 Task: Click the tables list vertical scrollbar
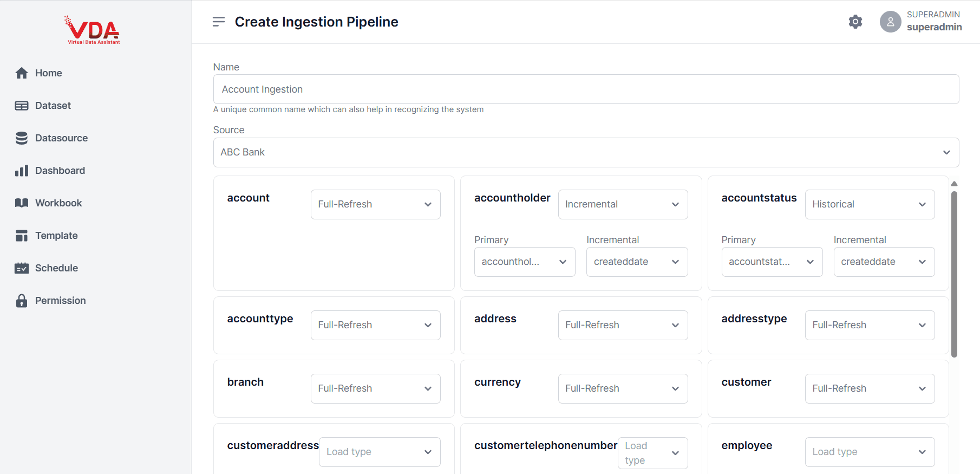(954, 274)
